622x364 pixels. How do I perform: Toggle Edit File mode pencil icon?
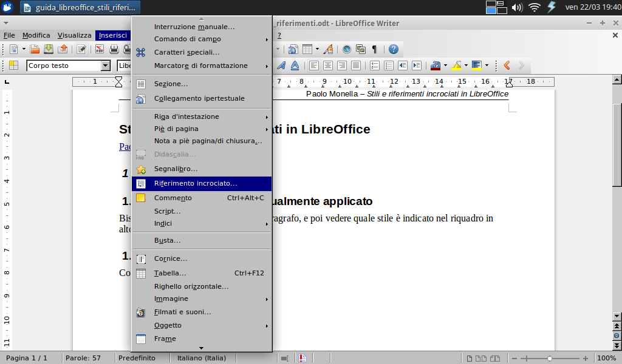click(81, 49)
